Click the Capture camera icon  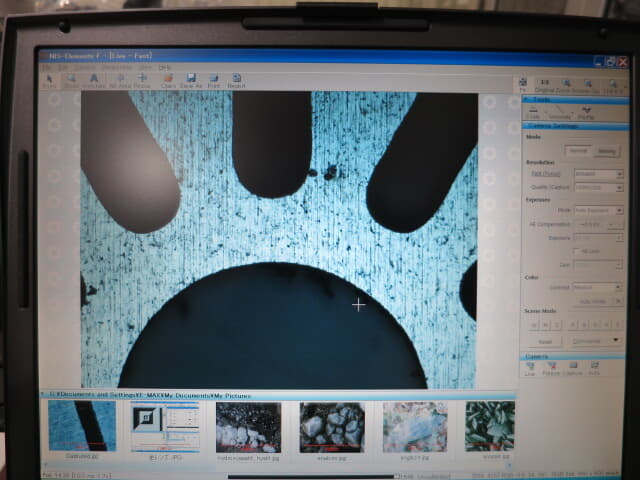573,368
